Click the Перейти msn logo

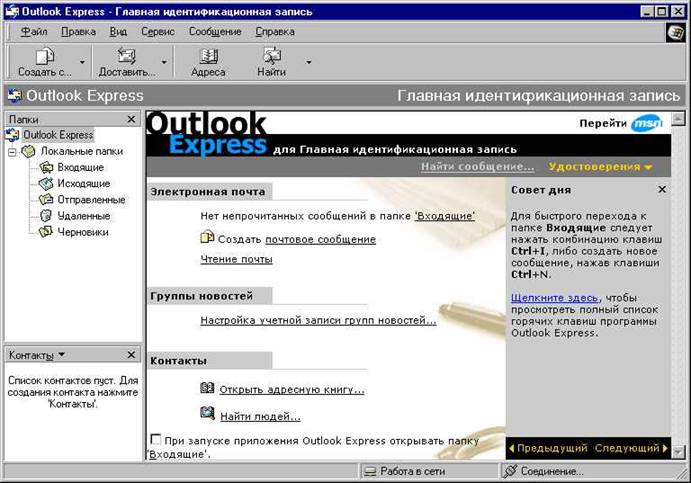(x=646, y=123)
